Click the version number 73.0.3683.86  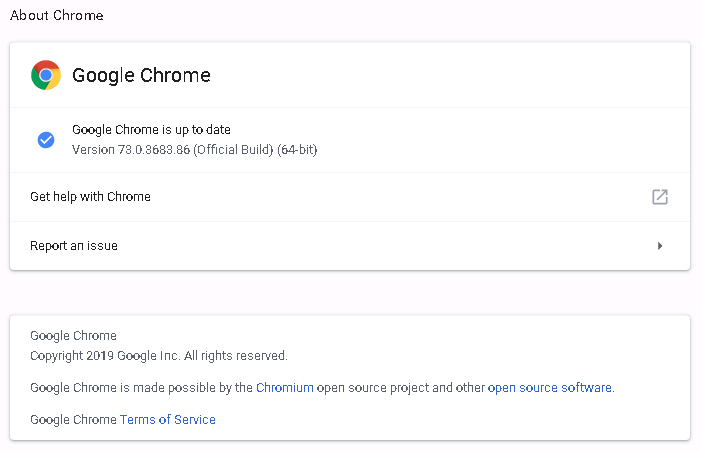click(154, 149)
